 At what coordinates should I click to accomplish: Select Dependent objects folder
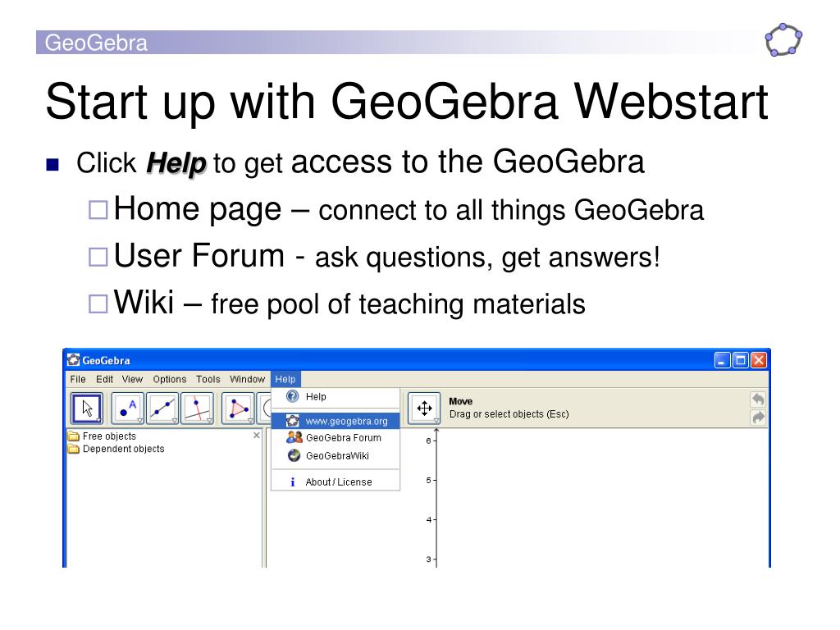click(116, 449)
